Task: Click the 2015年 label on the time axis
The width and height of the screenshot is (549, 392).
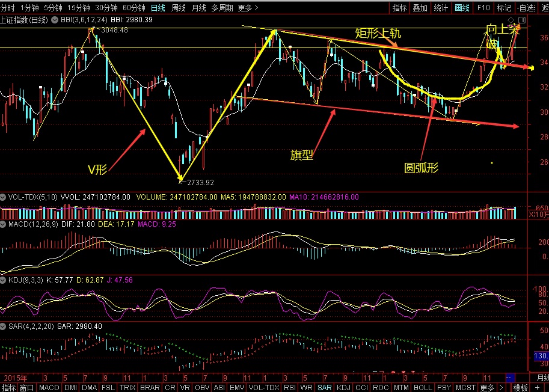Action: tap(16, 378)
